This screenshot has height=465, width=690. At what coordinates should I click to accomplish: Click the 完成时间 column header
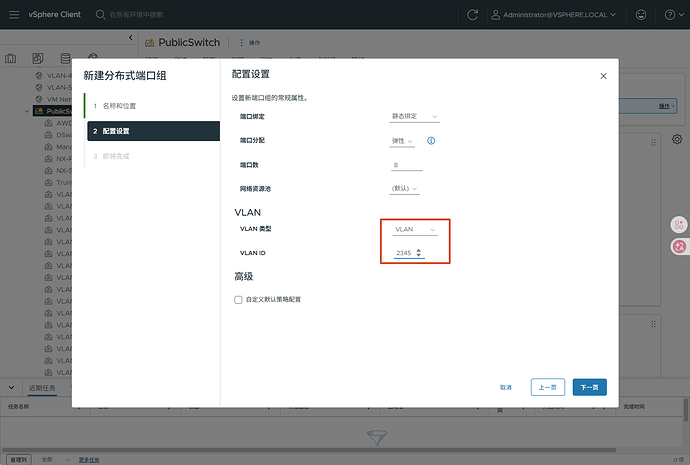click(x=634, y=406)
